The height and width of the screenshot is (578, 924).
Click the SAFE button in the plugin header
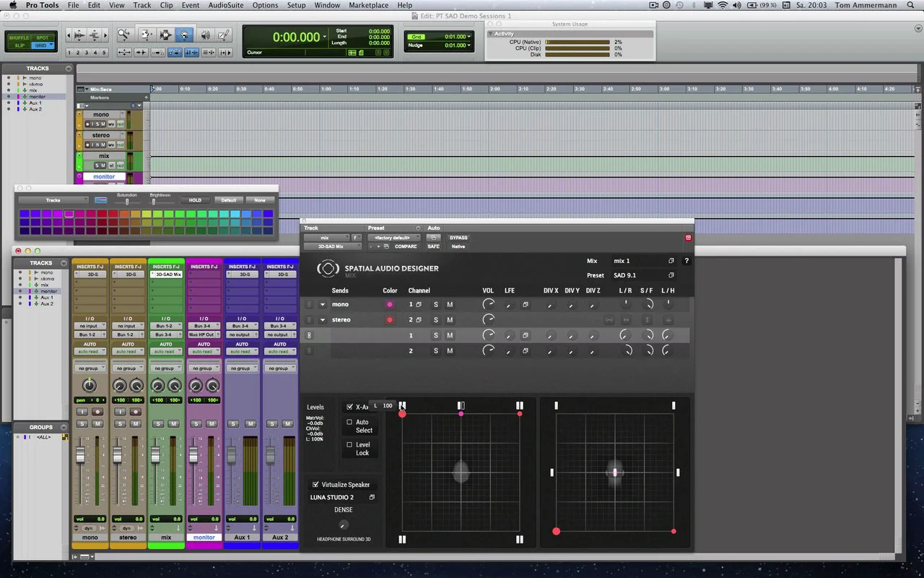pyautogui.click(x=433, y=246)
